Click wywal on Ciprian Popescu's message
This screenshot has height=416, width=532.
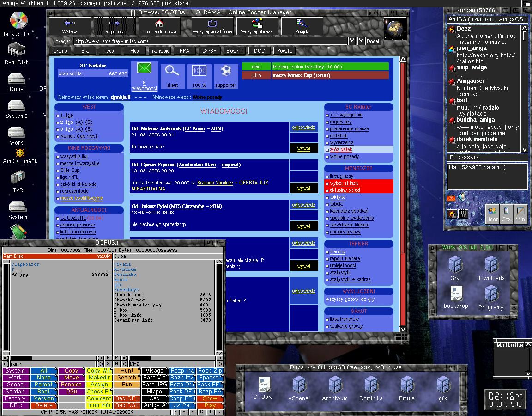click(304, 188)
